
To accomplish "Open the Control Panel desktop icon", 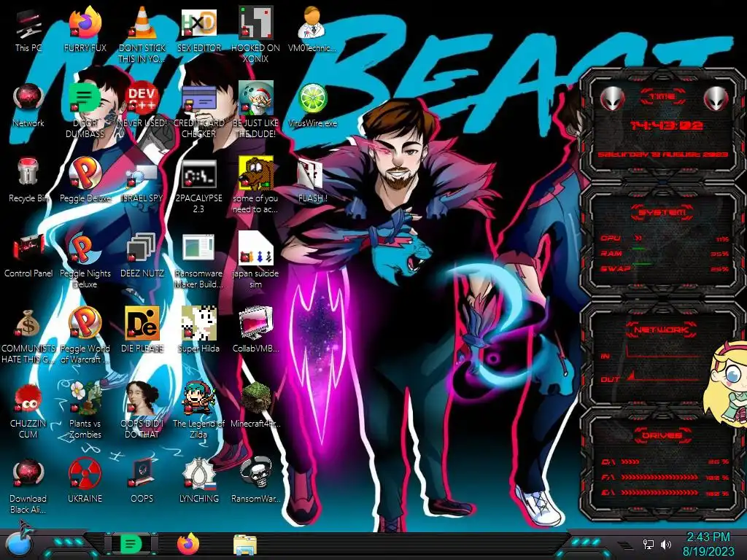I will click(x=28, y=255).
